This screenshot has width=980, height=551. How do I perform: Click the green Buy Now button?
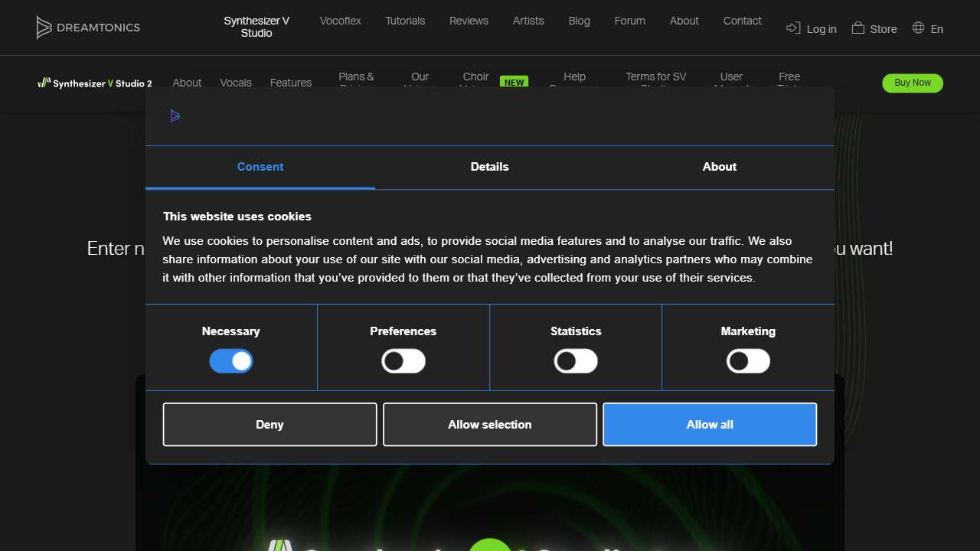pyautogui.click(x=912, y=83)
